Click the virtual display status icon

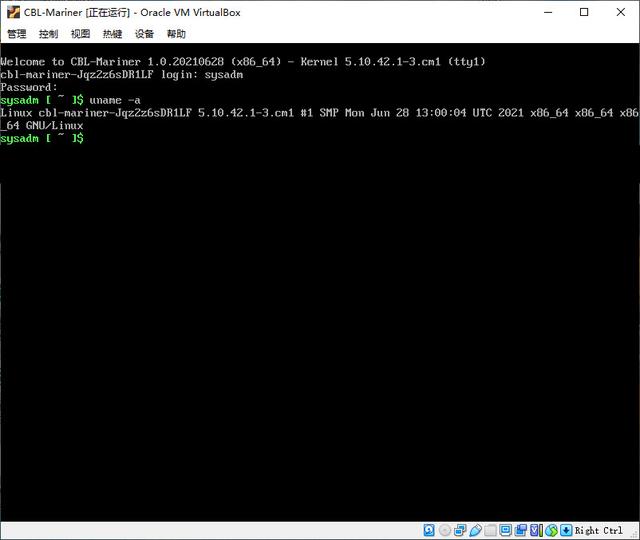pos(506,530)
